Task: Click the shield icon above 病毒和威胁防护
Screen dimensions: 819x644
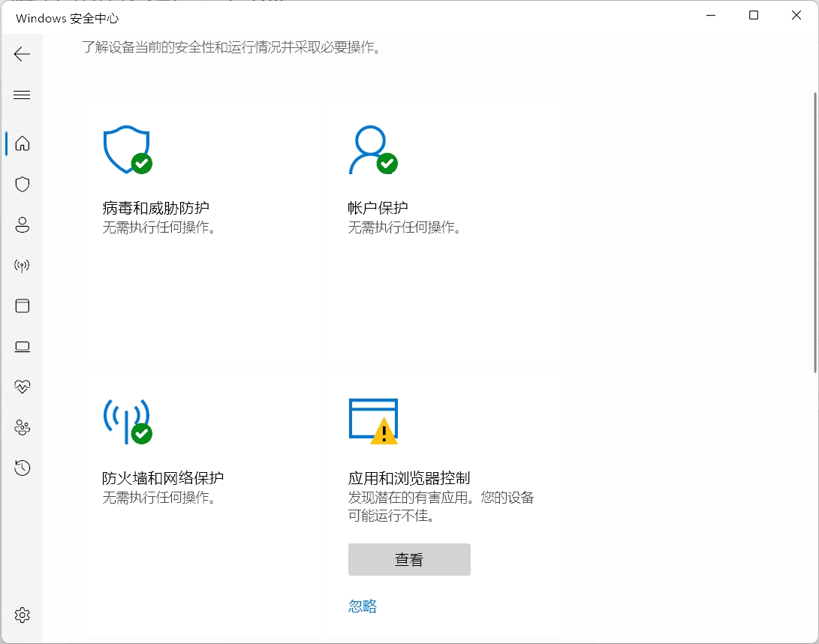Action: click(x=128, y=149)
